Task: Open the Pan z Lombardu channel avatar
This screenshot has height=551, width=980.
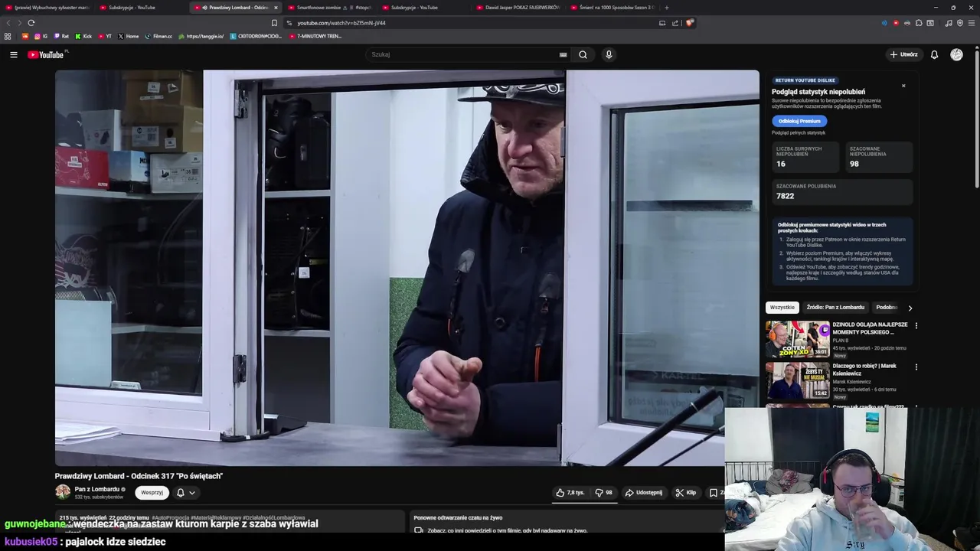Action: pyautogui.click(x=63, y=492)
